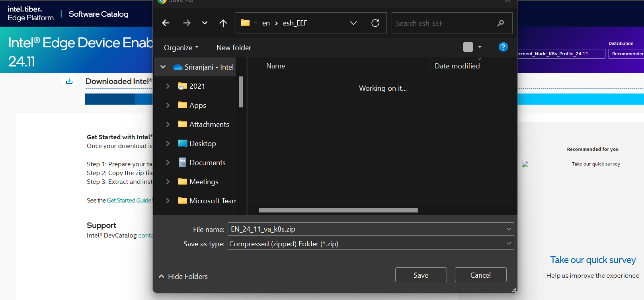Select 'en' in the address path
The width and height of the screenshot is (644, 300).
point(266,23)
